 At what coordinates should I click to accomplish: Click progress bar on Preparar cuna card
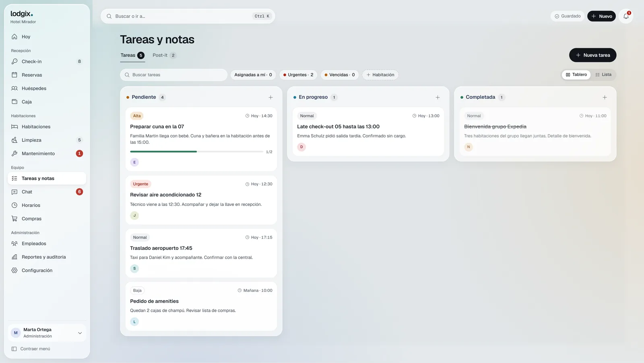pyautogui.click(x=196, y=151)
